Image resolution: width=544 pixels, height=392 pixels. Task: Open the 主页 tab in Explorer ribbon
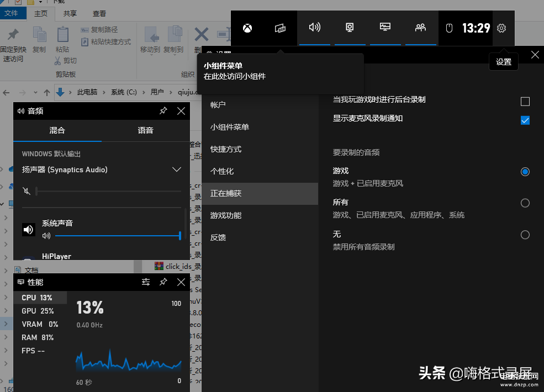40,14
